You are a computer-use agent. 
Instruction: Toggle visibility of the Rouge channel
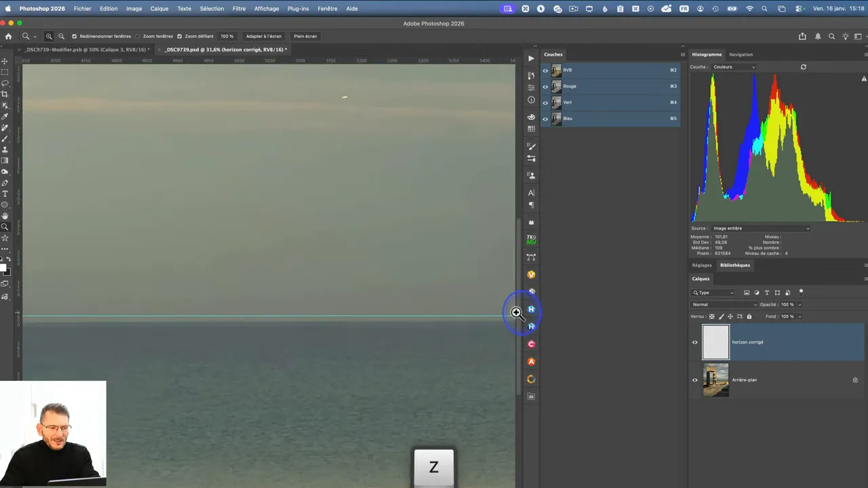pyautogui.click(x=545, y=87)
